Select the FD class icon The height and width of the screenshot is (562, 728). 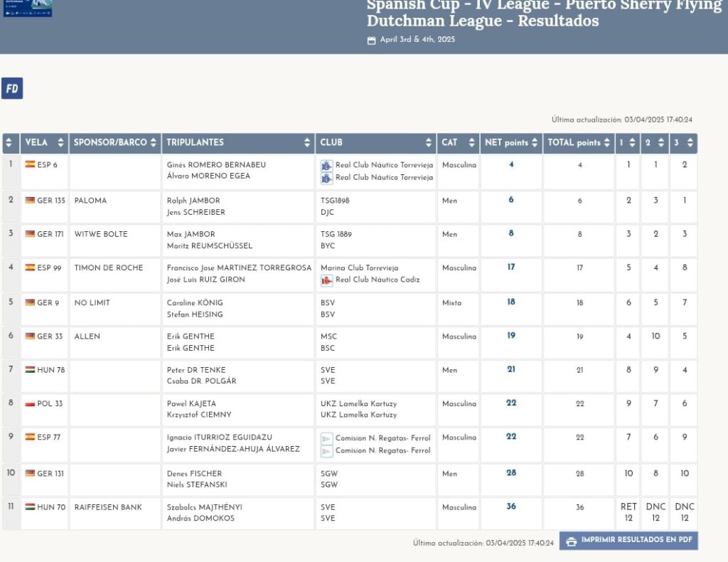[x=12, y=88]
